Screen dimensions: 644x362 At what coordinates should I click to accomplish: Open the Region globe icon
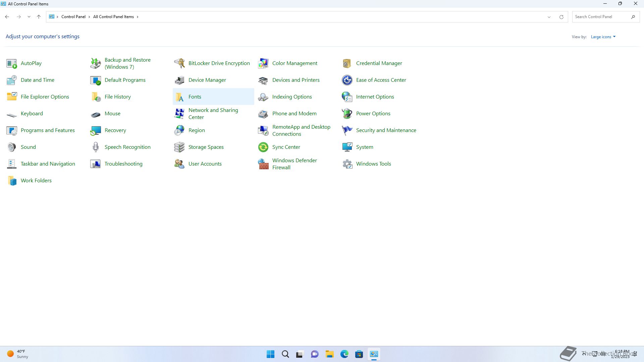pos(179,130)
